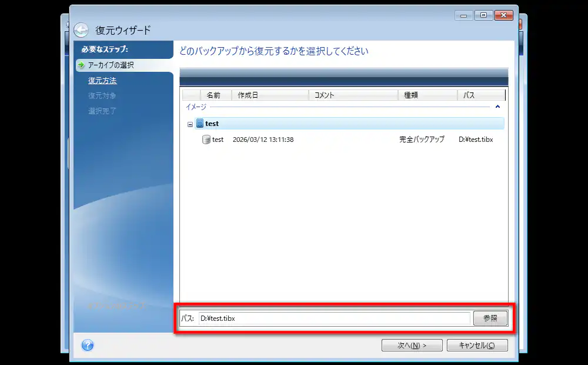Click the path field showing D:¥test.tibx
Viewport: 588px width, 365px height.
click(x=334, y=318)
